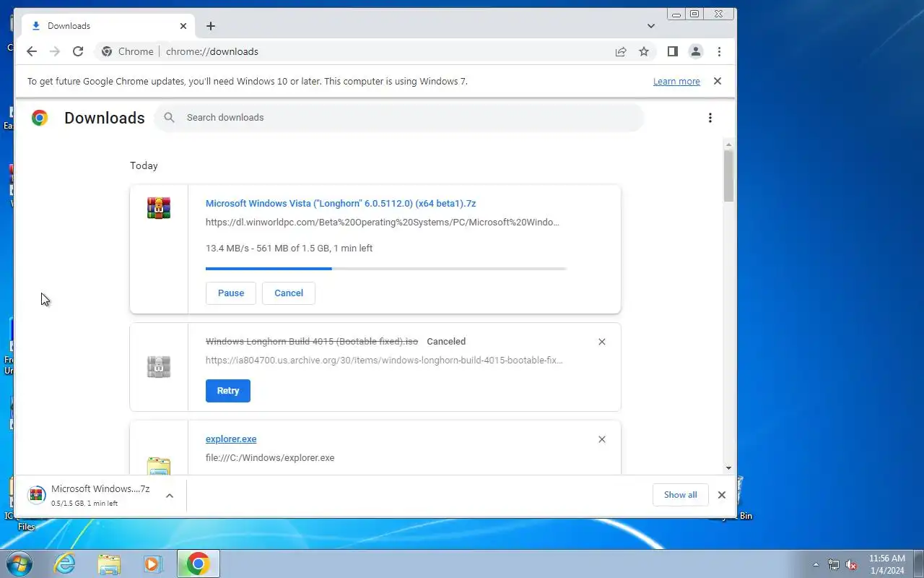
Task: Expand options for the downloading 7z item
Action: [170, 496]
